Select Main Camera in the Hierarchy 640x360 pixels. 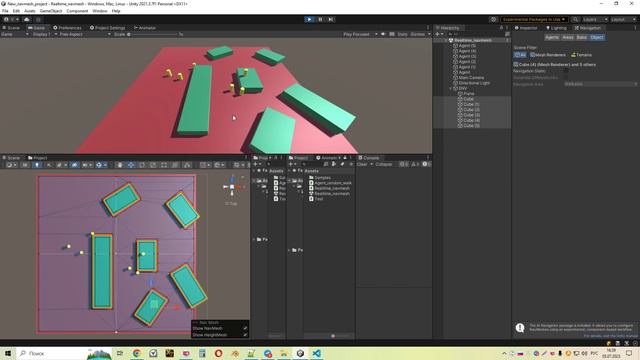(x=471, y=78)
